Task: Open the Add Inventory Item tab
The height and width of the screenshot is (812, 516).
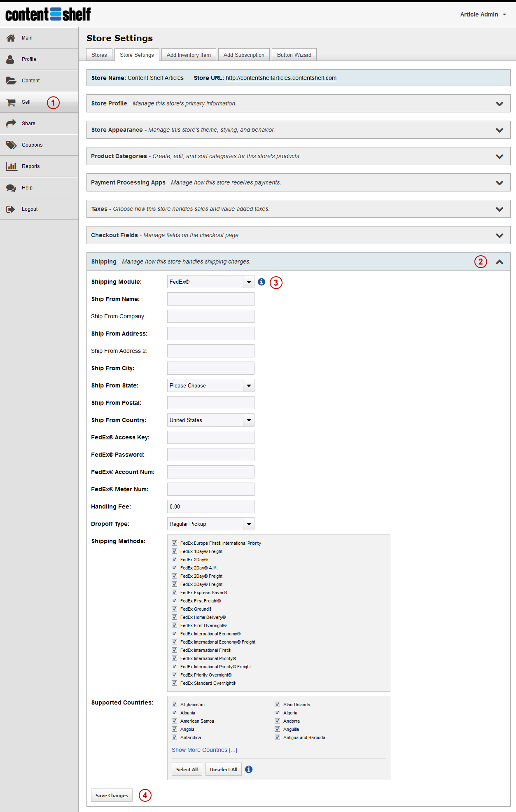Action: point(189,55)
